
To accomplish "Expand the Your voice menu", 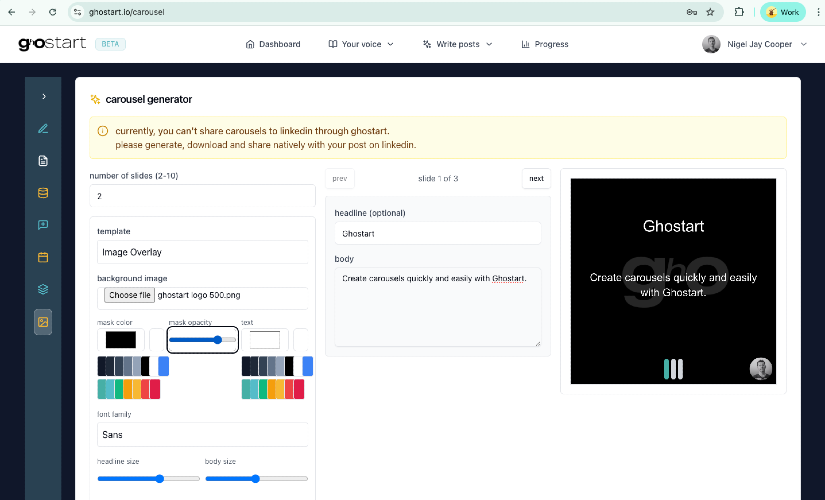I will (361, 44).
